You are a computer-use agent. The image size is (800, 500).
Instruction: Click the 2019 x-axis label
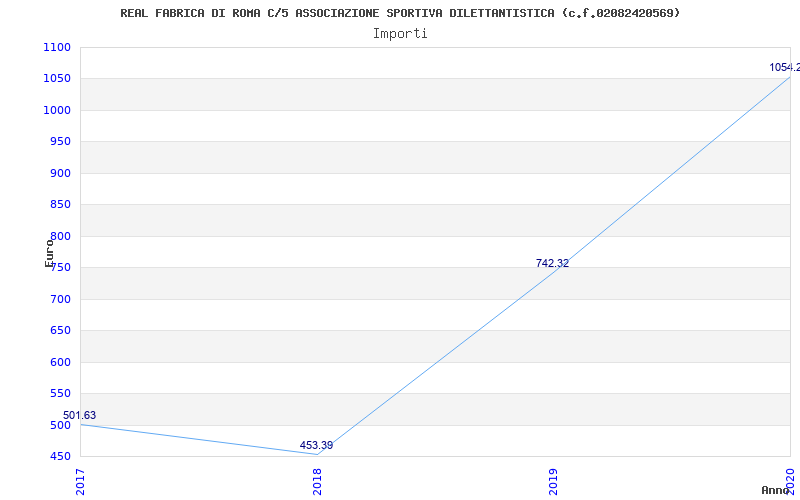554,482
